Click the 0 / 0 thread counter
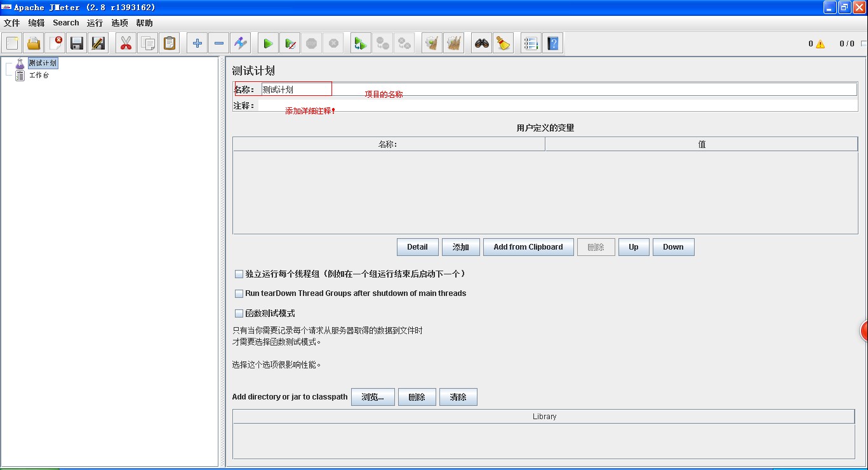868x470 pixels. [847, 44]
